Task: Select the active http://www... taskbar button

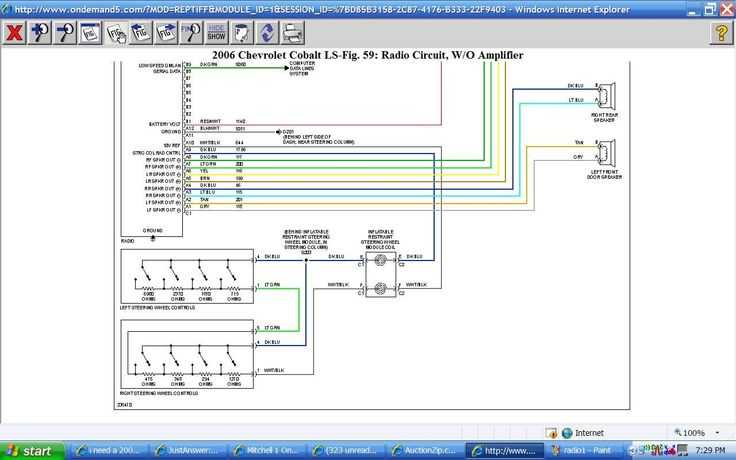Action: click(x=505, y=451)
